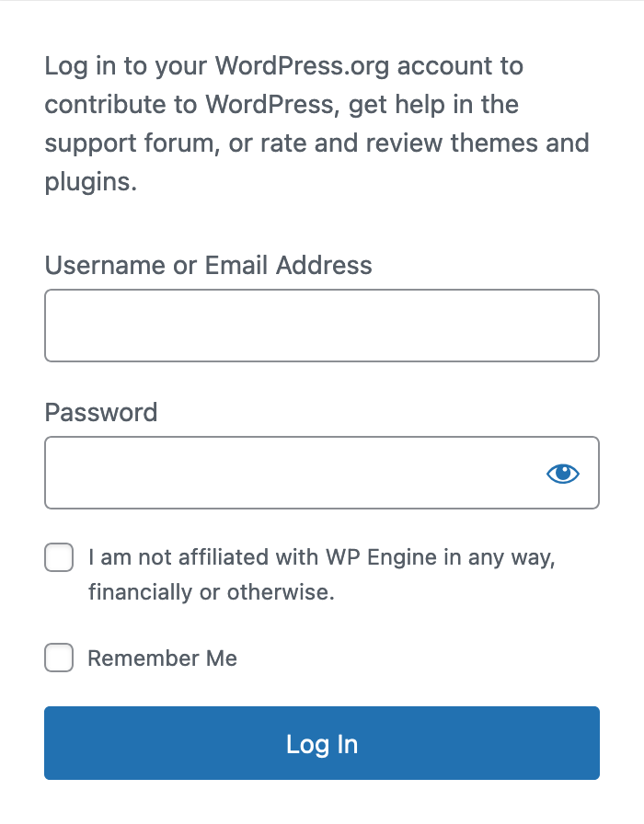Click the 'Remember Me' label text
Image resolution: width=644 pixels, height=824 pixels.
(x=163, y=658)
